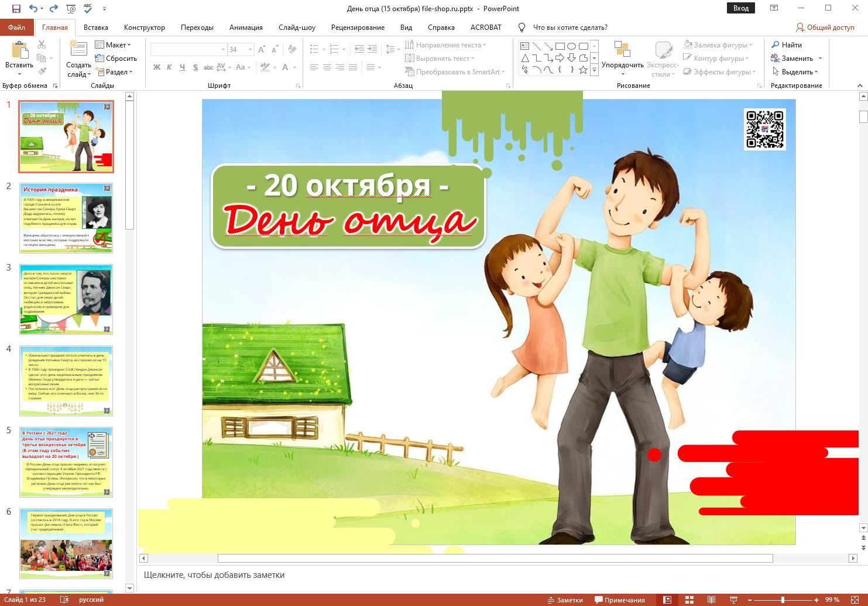Toggle strikethrough (abc)
This screenshot has height=606, width=868.
[x=208, y=67]
